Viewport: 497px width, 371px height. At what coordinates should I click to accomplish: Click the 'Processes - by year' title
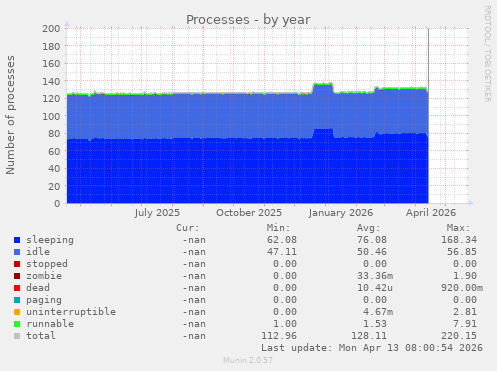[248, 20]
